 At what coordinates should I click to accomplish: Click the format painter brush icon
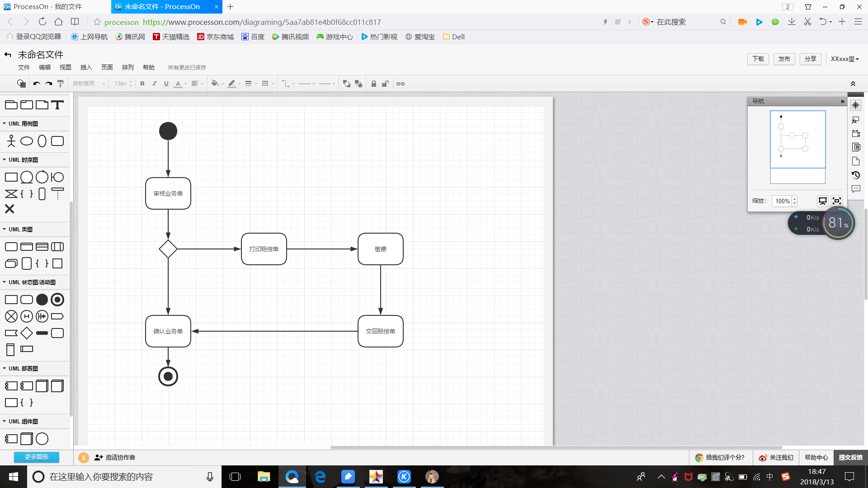coord(61,84)
